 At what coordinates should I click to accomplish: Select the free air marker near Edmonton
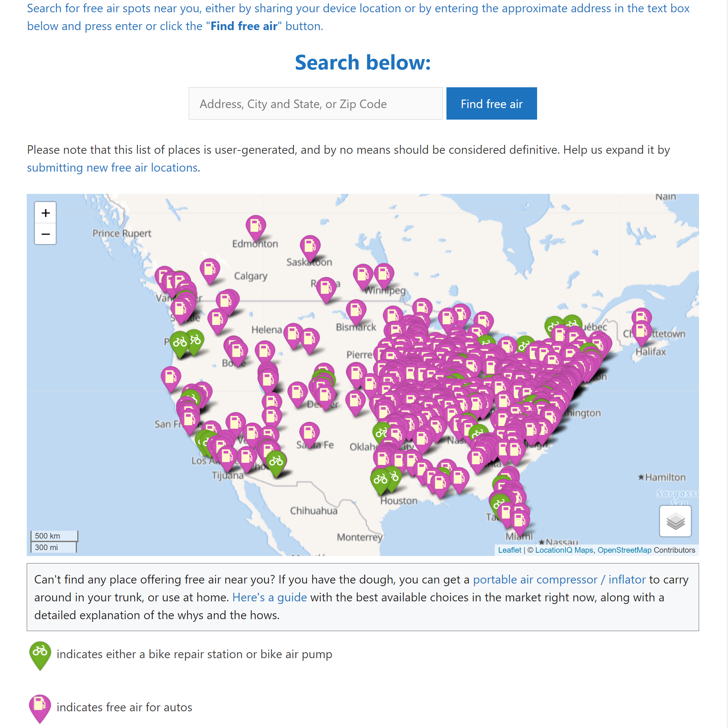[x=256, y=226]
